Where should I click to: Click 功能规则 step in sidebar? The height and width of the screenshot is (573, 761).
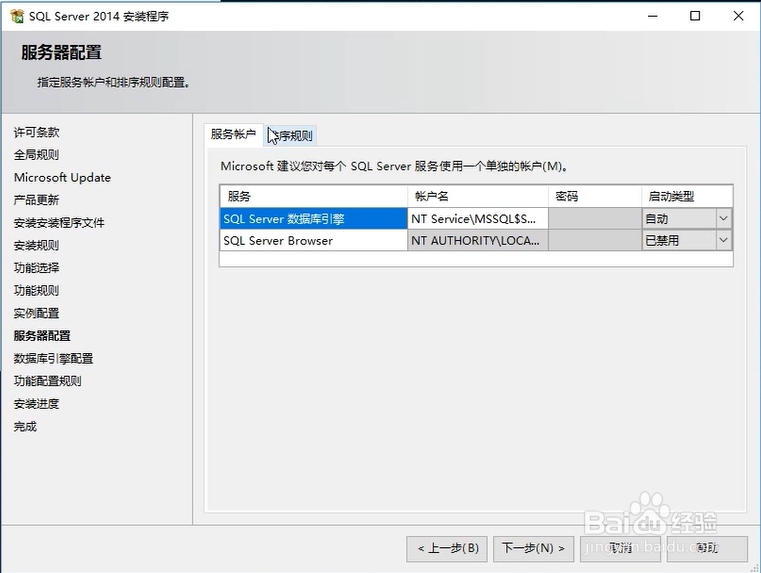(36, 291)
